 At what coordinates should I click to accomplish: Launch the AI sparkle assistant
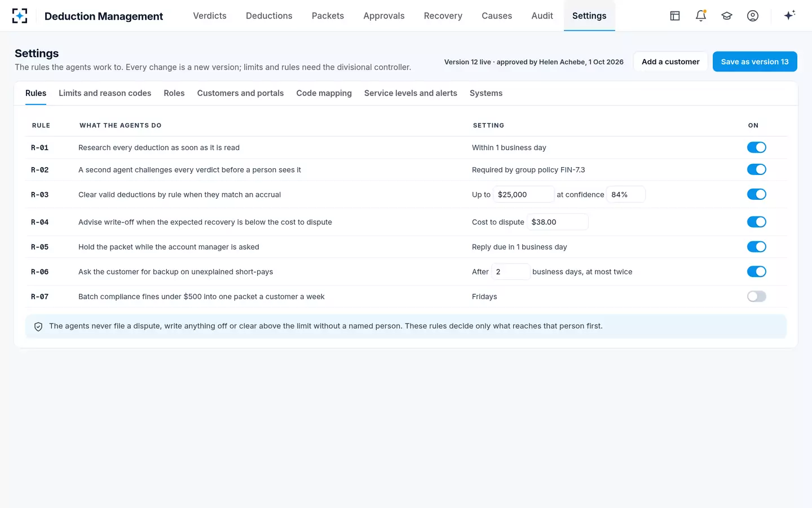click(x=789, y=15)
